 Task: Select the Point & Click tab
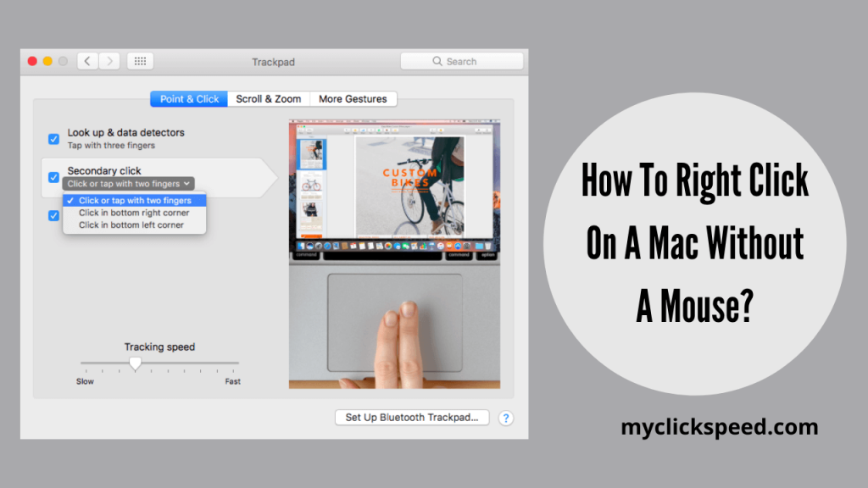(x=188, y=98)
